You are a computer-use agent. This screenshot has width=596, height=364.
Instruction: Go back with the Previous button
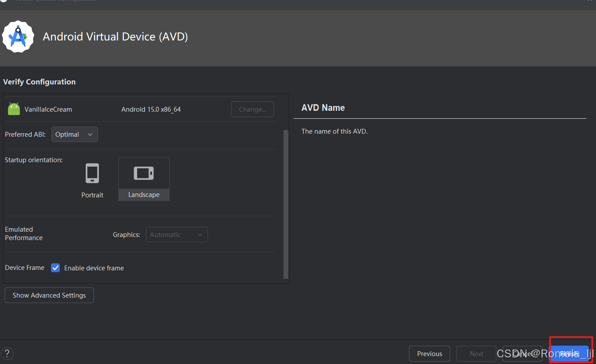[429, 353]
